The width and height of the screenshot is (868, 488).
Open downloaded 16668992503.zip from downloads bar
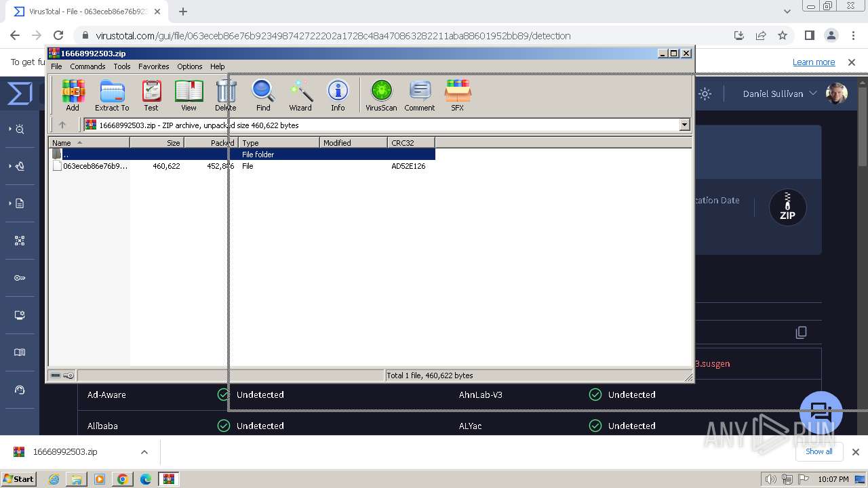pyautogui.click(x=65, y=452)
